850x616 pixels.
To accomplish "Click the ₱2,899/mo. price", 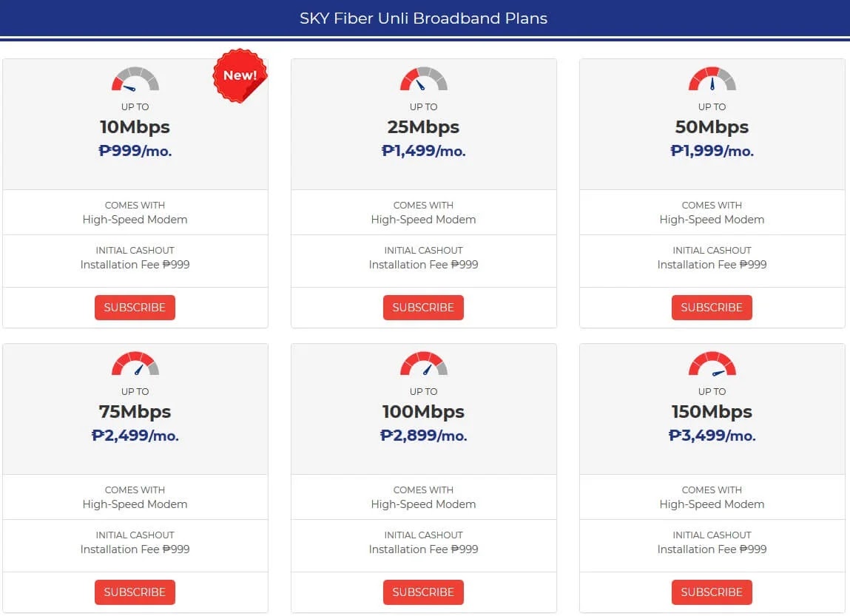I will click(423, 435).
